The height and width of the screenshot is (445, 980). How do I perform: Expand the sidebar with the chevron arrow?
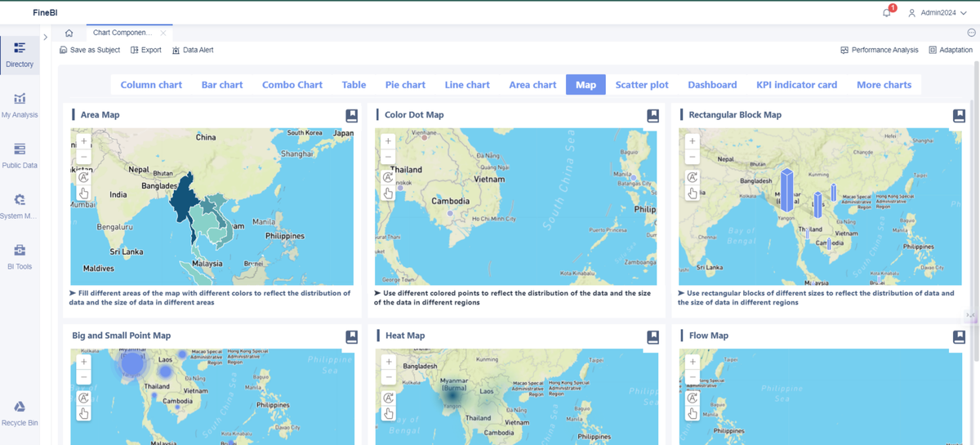pos(46,37)
